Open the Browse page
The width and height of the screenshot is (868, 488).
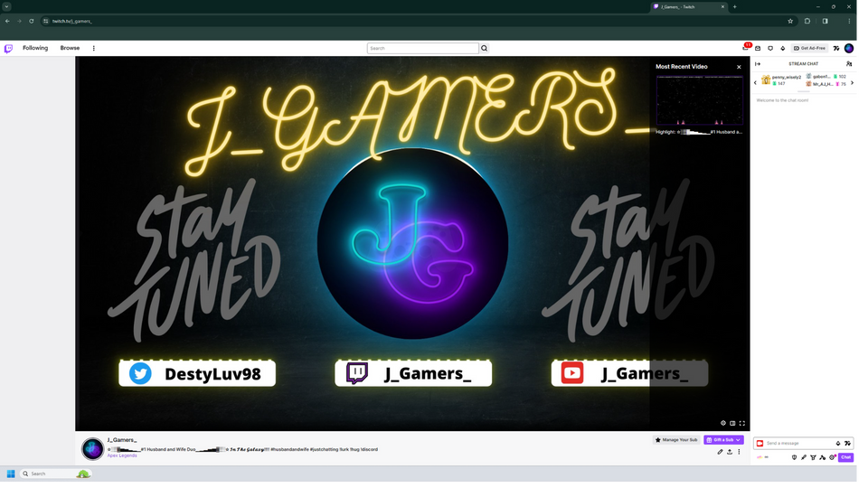coord(70,48)
